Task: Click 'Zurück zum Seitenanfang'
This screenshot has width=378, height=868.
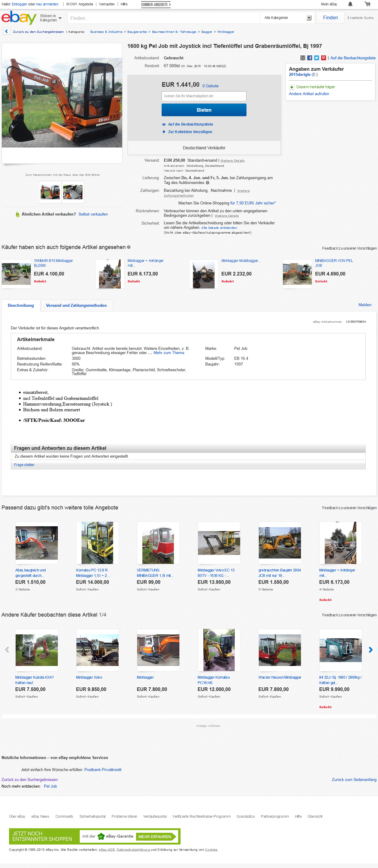Action: [x=354, y=780]
